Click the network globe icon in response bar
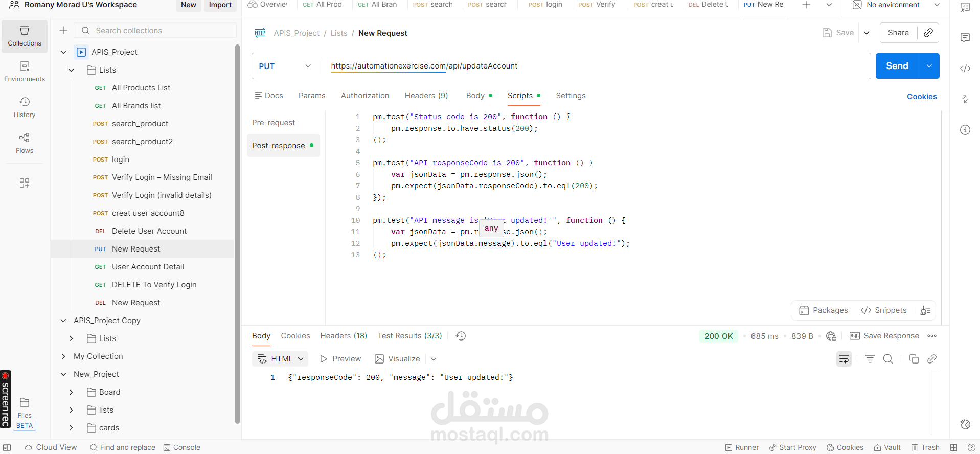The image size is (980, 454). [831, 336]
